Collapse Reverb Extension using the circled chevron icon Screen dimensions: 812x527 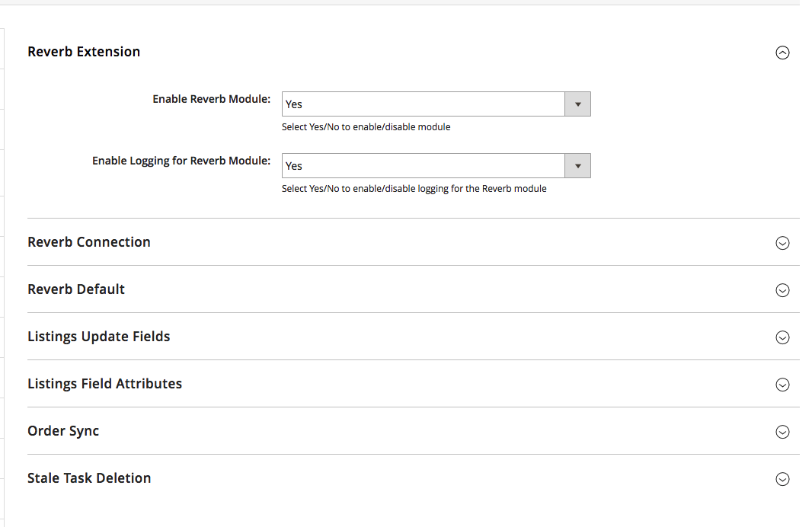coord(782,53)
